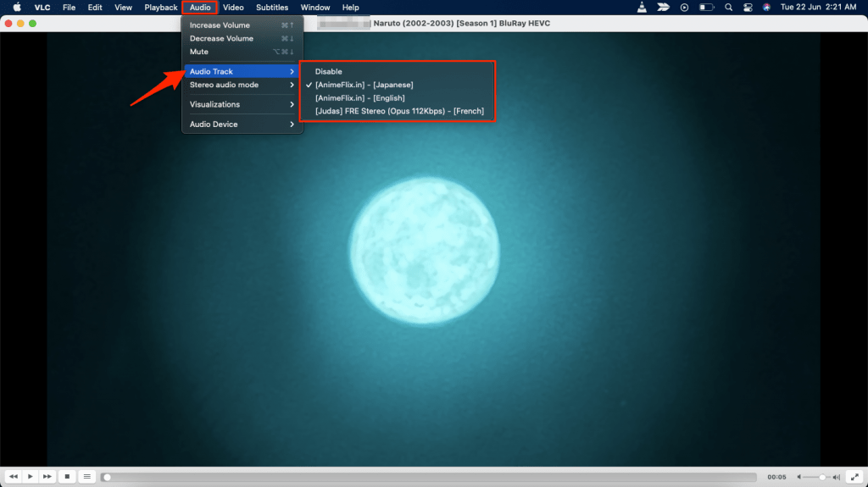Switch to the English audio track
Viewport: 868px width, 487px height.
pos(359,98)
